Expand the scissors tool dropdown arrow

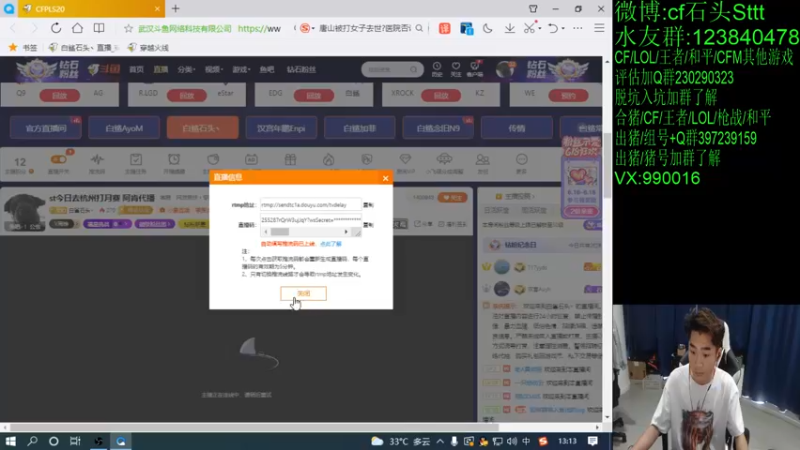tap(540, 29)
